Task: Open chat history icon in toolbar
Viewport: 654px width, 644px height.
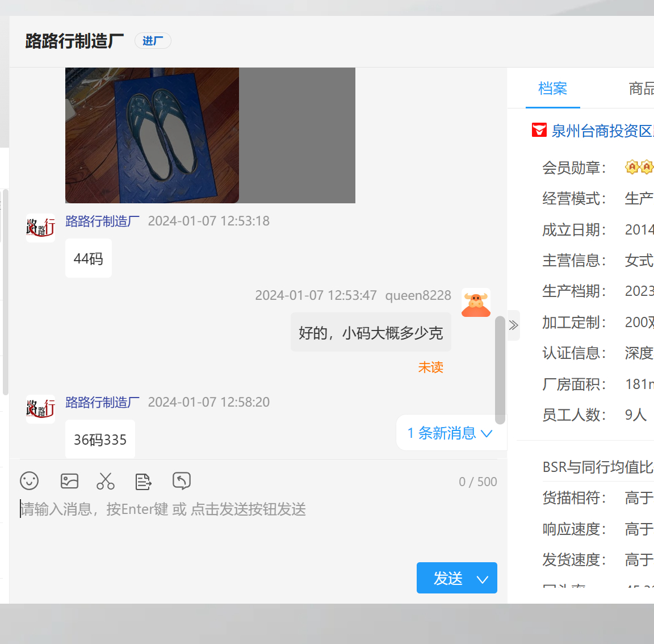Action: coord(181,481)
